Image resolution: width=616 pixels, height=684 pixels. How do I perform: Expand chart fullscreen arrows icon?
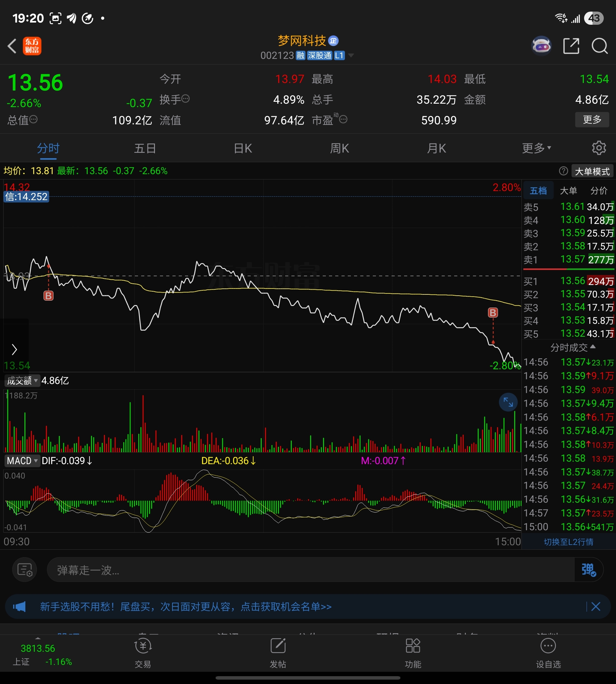tap(508, 402)
